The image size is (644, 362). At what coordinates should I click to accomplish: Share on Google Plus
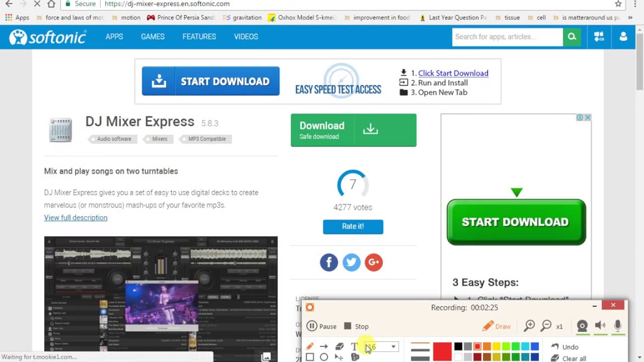coord(373,262)
